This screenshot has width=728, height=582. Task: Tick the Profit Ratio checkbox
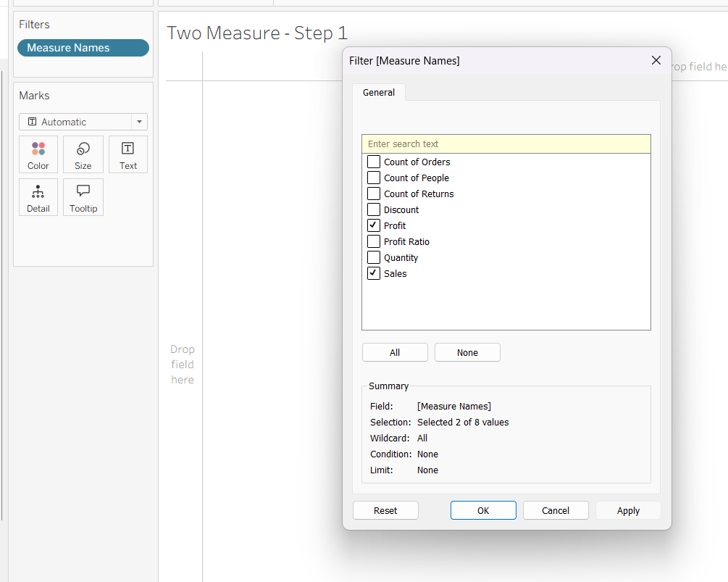(x=374, y=241)
